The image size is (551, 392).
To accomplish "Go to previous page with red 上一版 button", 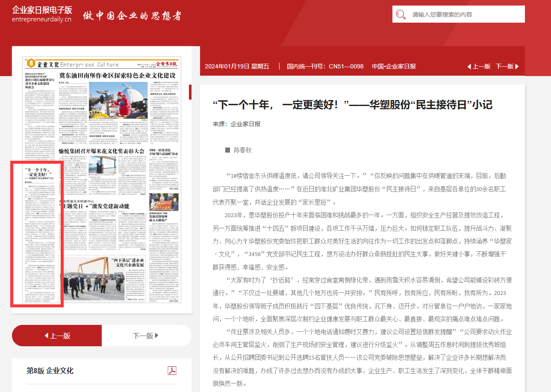I will 57,336.
